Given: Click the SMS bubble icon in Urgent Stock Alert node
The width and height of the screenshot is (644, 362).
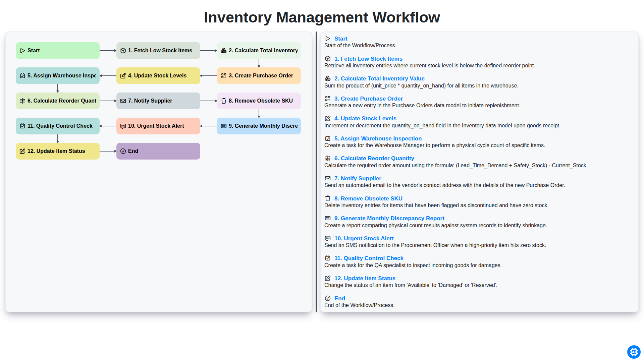Looking at the screenshot, I should (123, 126).
